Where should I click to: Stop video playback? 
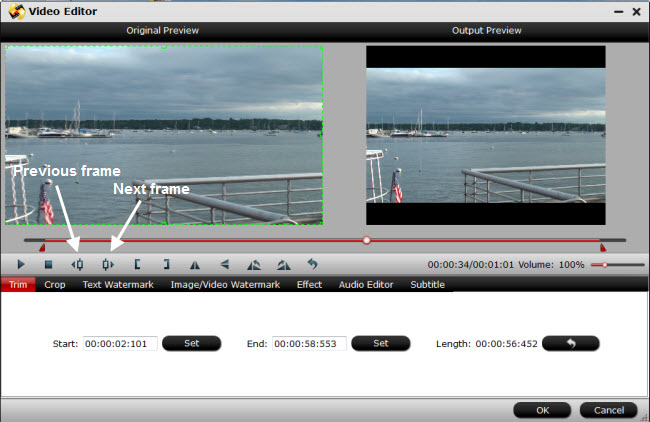pos(49,264)
